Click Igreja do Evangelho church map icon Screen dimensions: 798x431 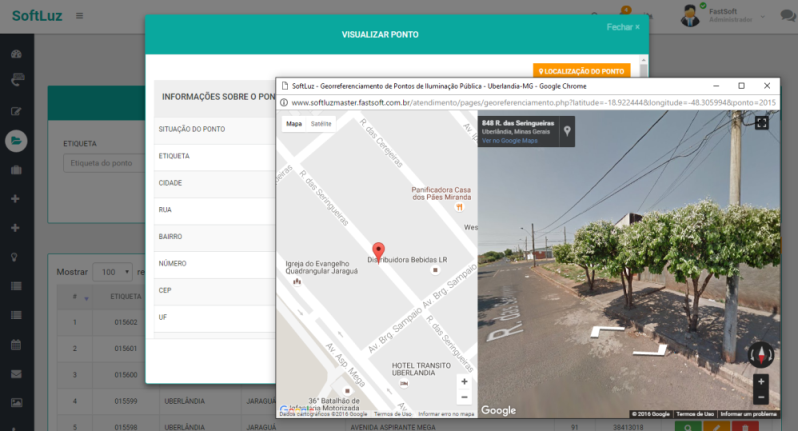pyautogui.click(x=297, y=281)
